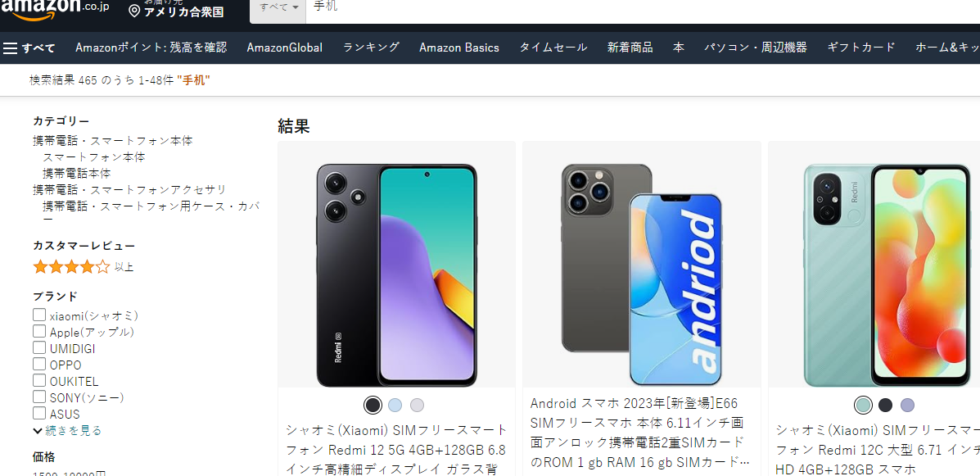Select the light blue swatch for Redmi 12 5G
980x476 pixels.
click(395, 405)
